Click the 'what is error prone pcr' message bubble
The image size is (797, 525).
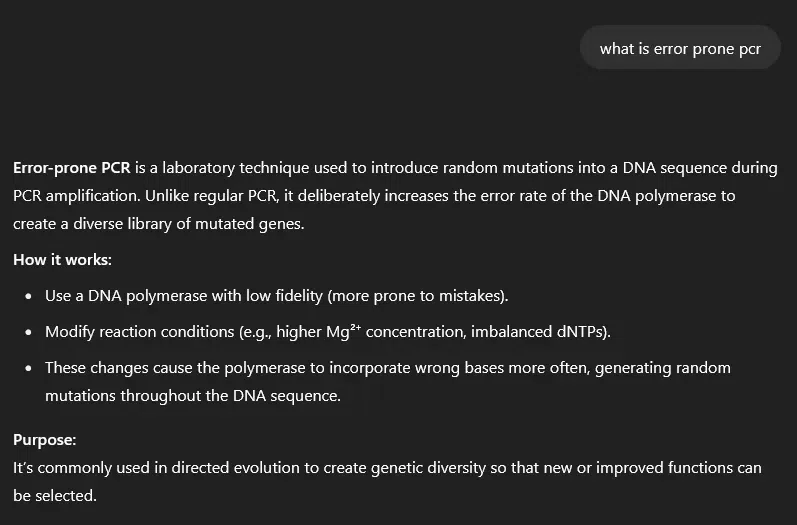[680, 48]
